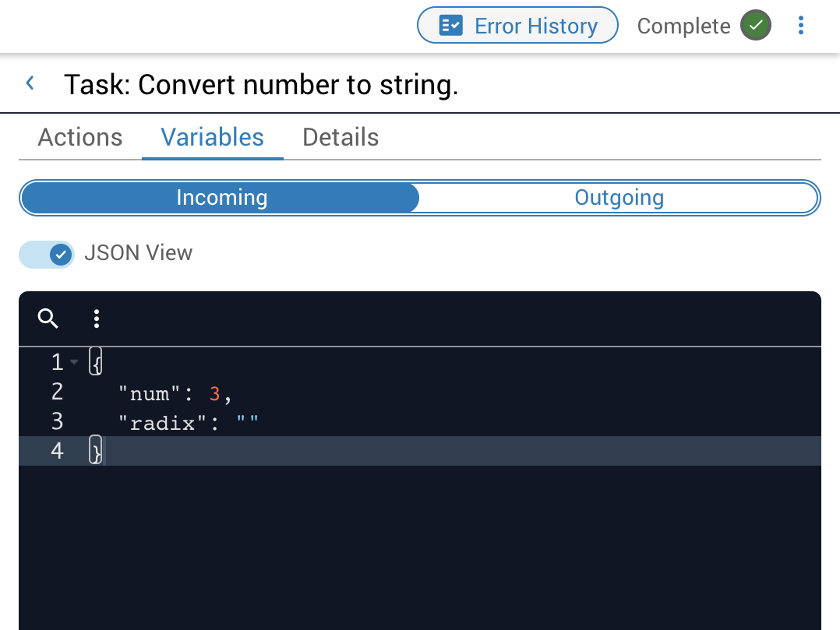Screen dimensions: 840x630
Task: Open the Details tab
Action: coord(341,137)
